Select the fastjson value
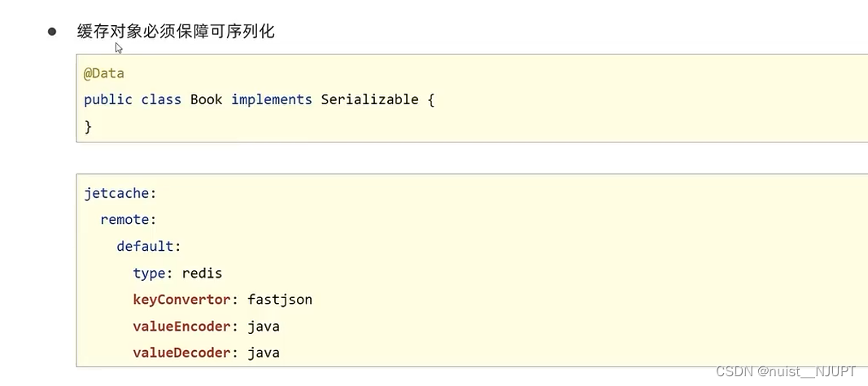 [x=280, y=300]
